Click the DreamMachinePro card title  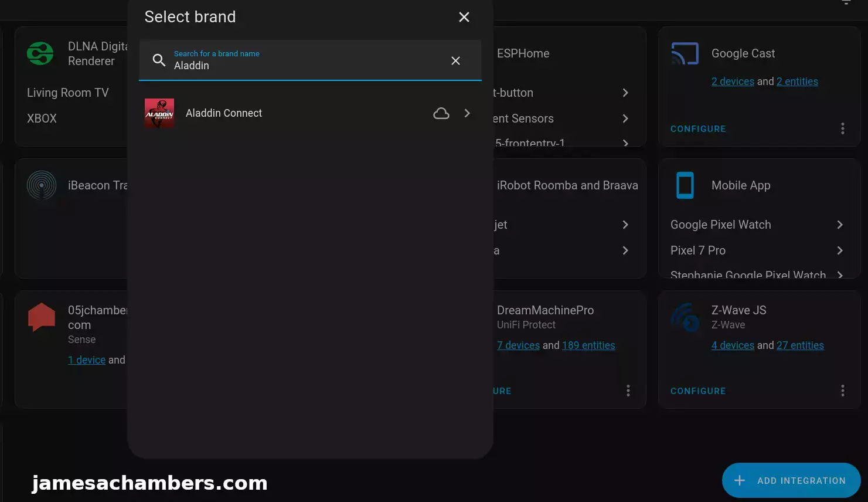click(545, 310)
